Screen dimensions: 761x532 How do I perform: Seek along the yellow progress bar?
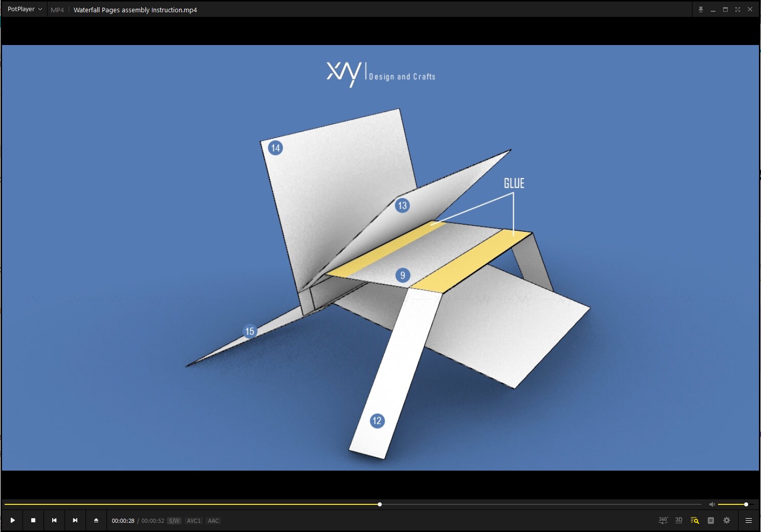[353, 504]
